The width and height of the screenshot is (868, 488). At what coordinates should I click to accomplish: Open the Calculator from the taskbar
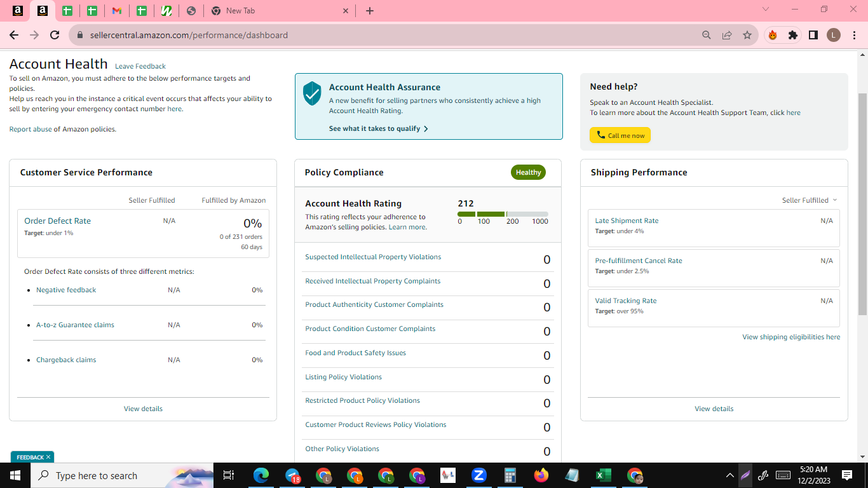tap(510, 475)
